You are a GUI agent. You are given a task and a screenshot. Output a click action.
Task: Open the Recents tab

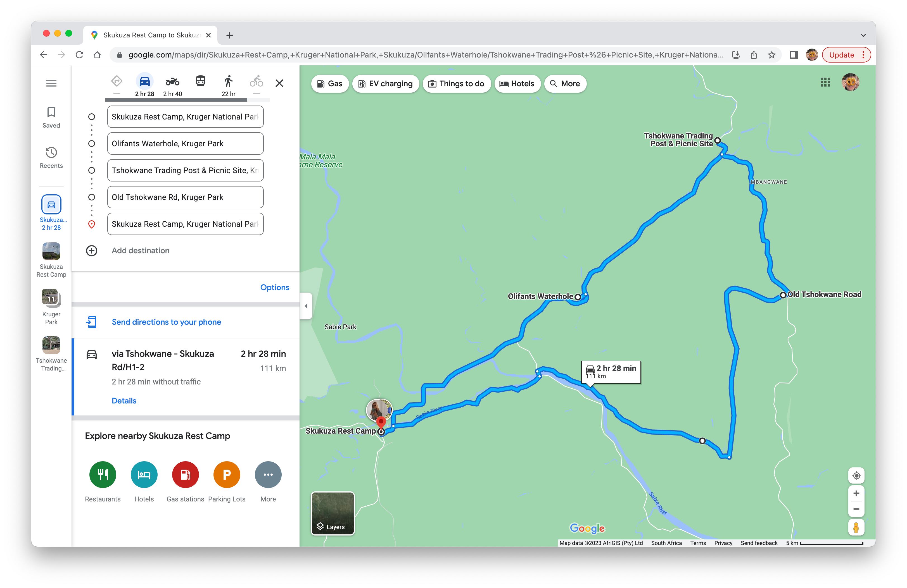pyautogui.click(x=51, y=157)
